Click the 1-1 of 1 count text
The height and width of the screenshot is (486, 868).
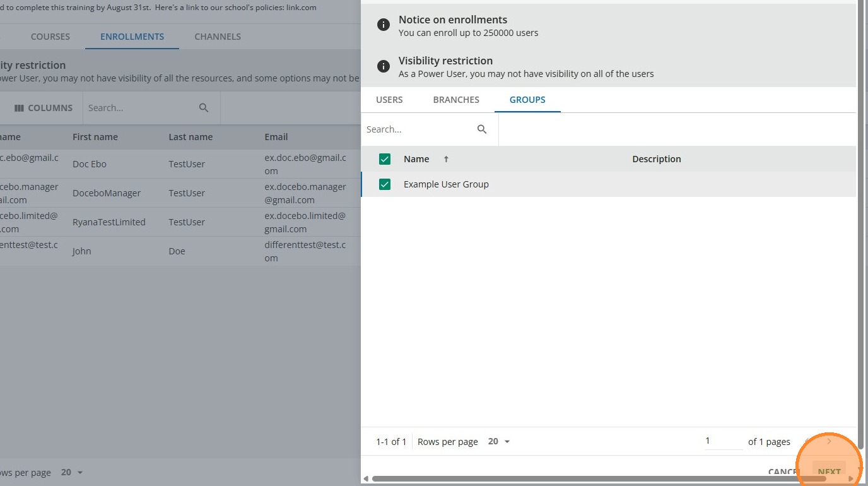tap(391, 442)
